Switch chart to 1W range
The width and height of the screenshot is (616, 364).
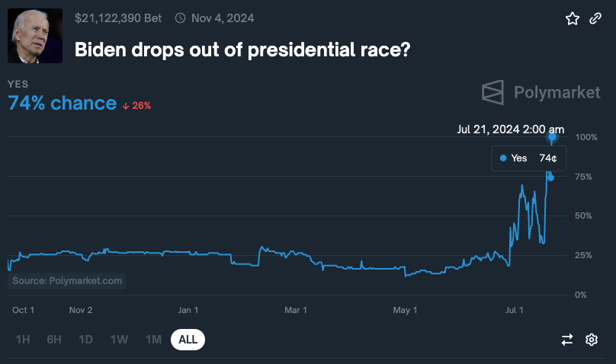coord(119,340)
